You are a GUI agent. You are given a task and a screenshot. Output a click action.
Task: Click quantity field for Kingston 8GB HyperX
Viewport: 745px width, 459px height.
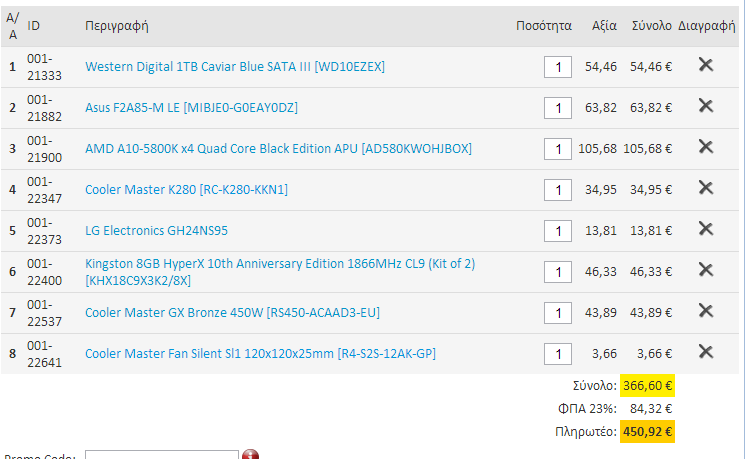558,272
